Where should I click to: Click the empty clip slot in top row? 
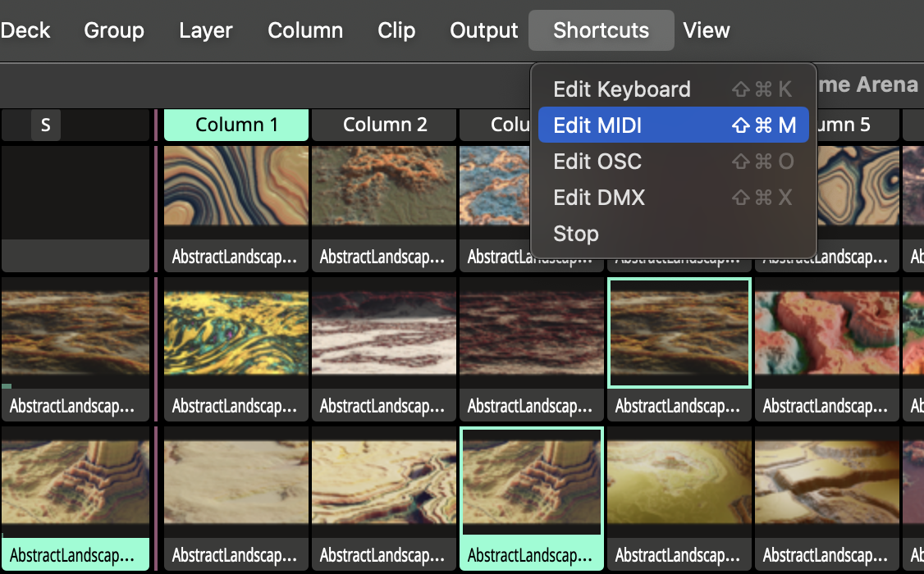75,193
